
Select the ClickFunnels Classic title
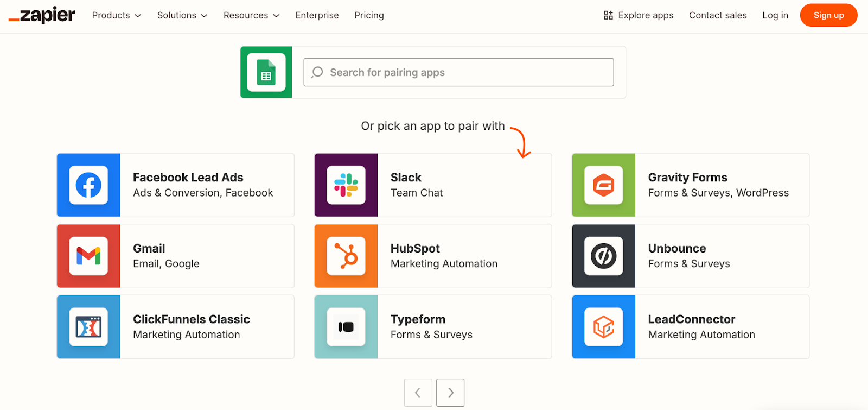pyautogui.click(x=192, y=319)
